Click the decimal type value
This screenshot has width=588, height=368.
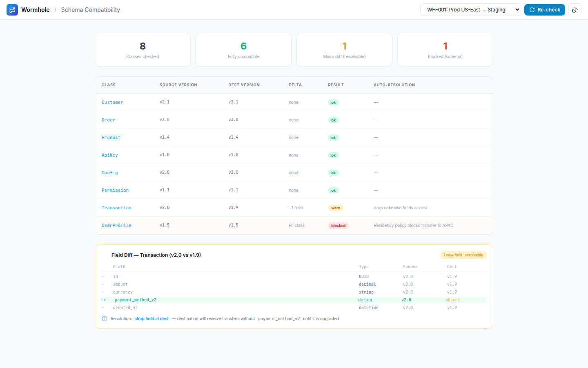(367, 284)
